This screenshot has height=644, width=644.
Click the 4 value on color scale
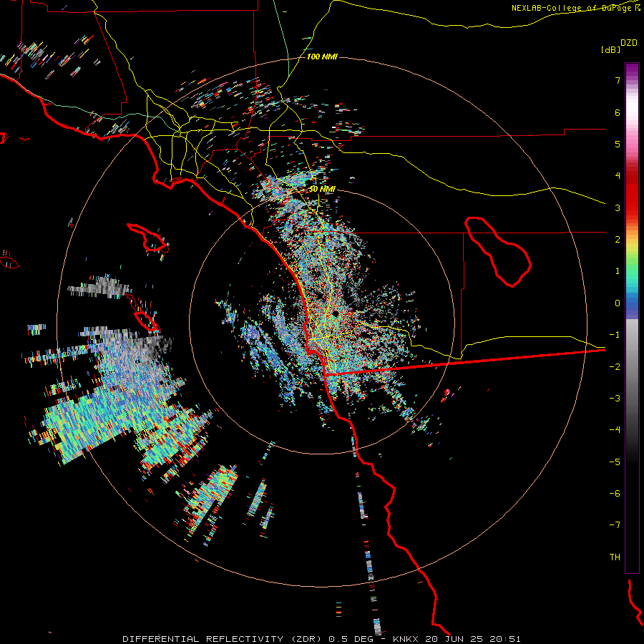coord(618,176)
